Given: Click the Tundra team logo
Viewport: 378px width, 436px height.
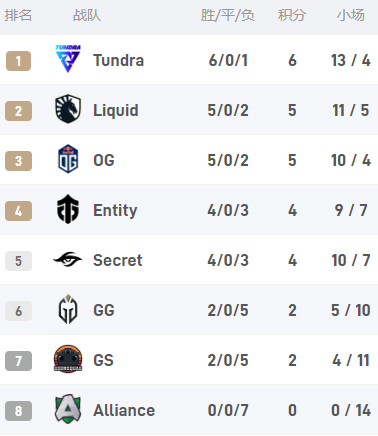Looking at the screenshot, I should tap(68, 59).
